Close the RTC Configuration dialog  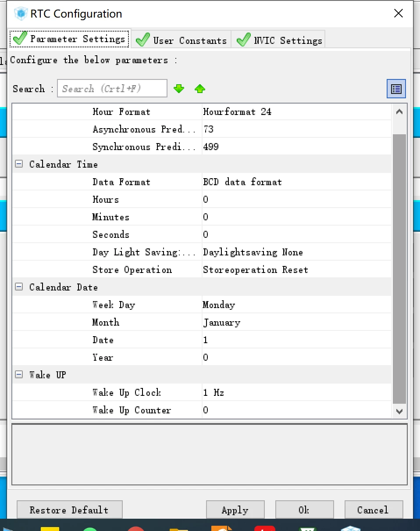point(399,14)
